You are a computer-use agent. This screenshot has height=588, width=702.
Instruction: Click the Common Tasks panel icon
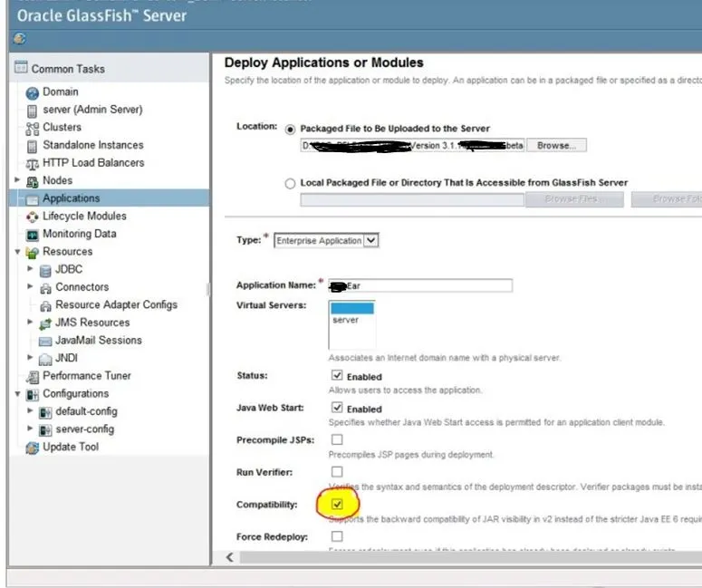click(x=21, y=67)
